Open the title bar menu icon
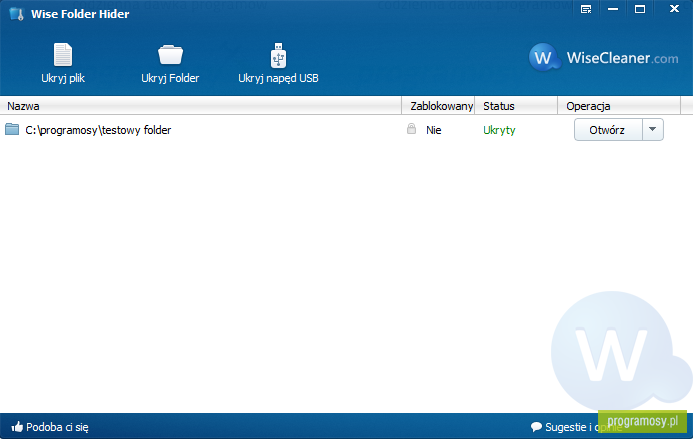 pyautogui.click(x=586, y=9)
